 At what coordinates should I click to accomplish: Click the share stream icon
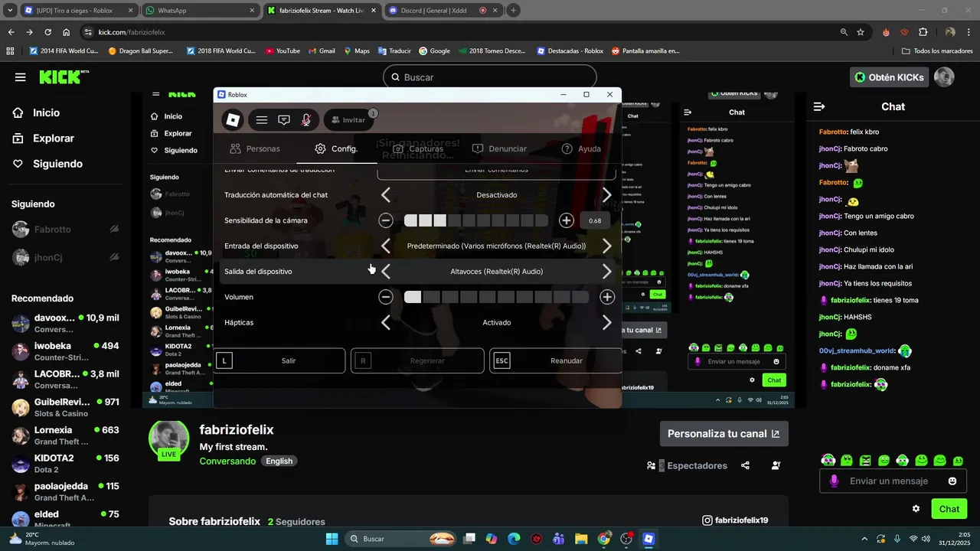pos(745,465)
